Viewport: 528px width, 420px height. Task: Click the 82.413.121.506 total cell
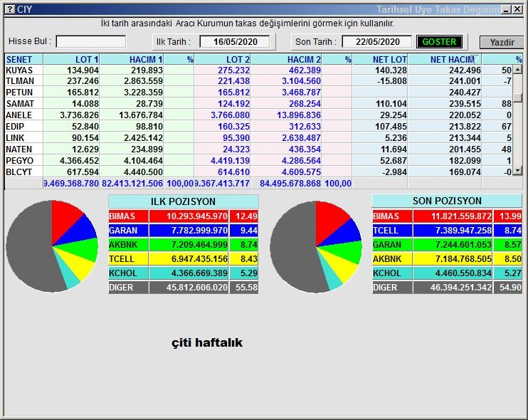click(x=132, y=184)
